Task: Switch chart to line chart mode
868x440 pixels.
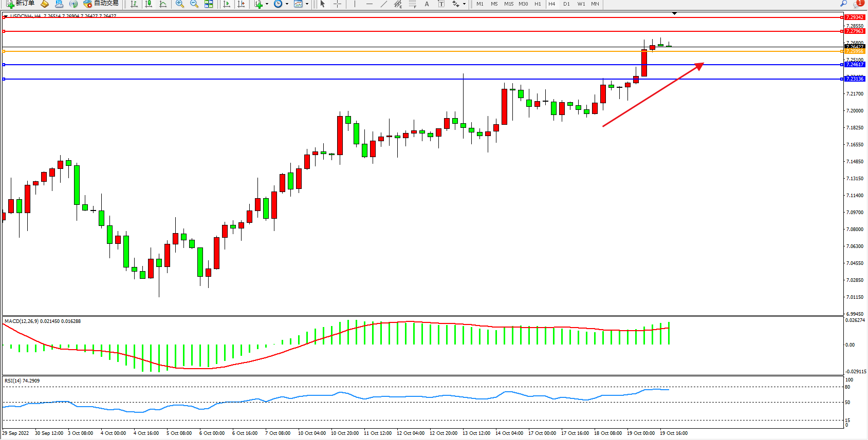Action: 163,4
